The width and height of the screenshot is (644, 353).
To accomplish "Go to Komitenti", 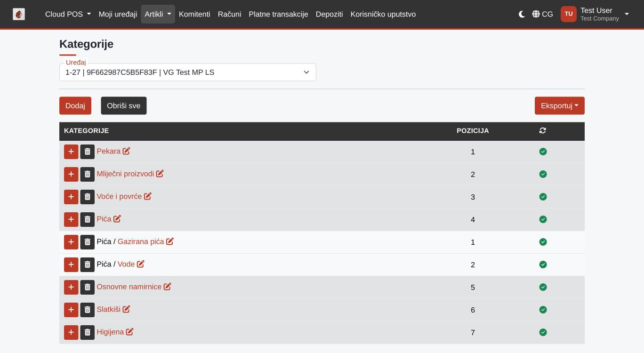I will tap(194, 14).
